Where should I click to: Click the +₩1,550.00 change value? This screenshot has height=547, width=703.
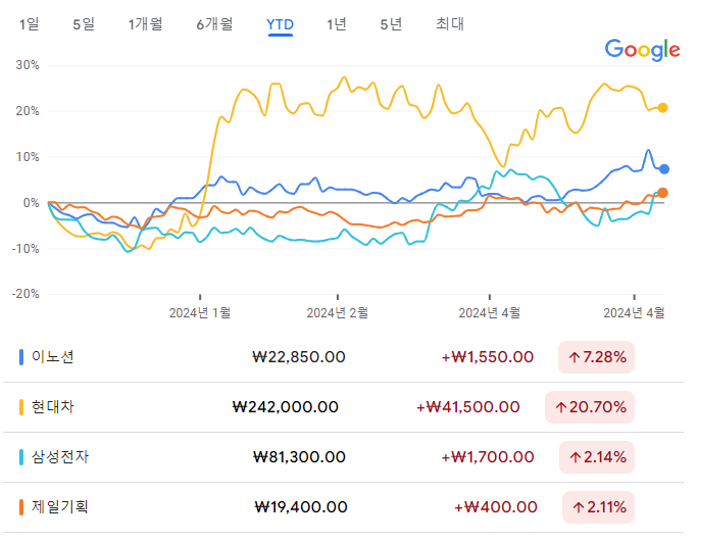[x=487, y=357]
